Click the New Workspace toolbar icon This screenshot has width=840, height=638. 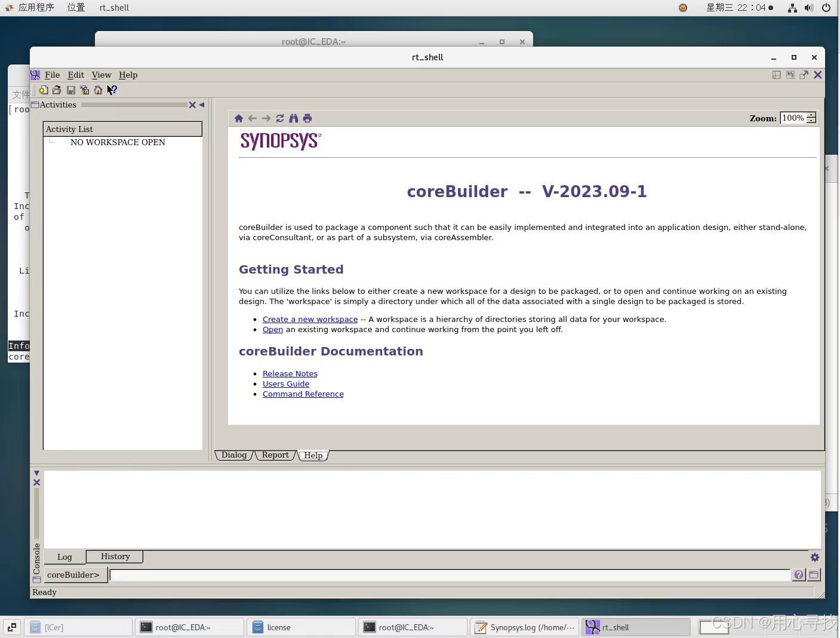(44, 90)
